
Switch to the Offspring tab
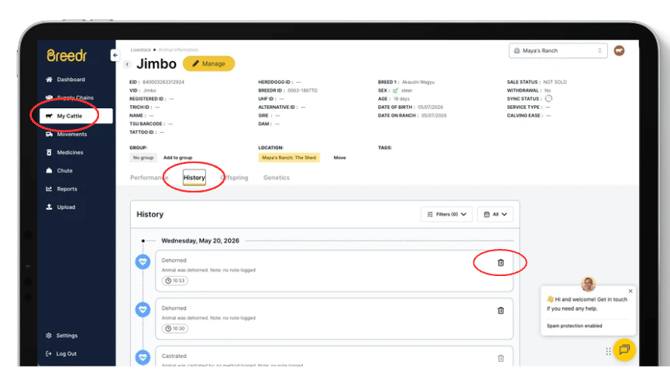click(234, 178)
